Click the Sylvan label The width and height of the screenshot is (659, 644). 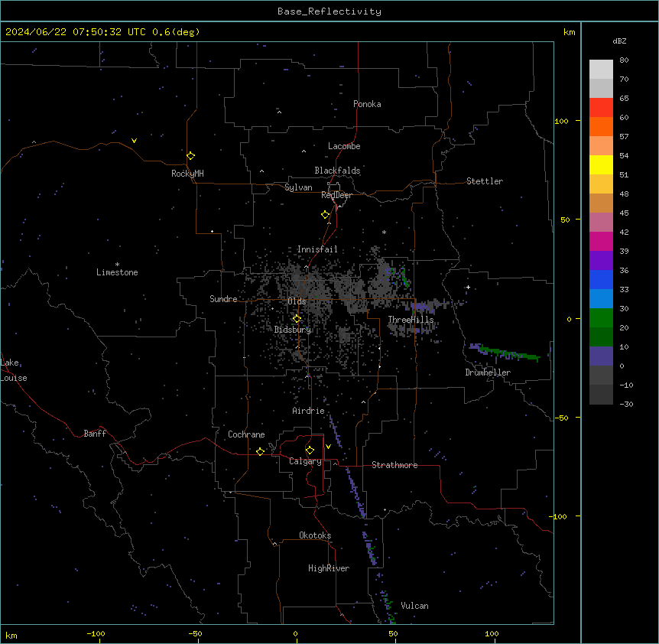[x=298, y=187]
